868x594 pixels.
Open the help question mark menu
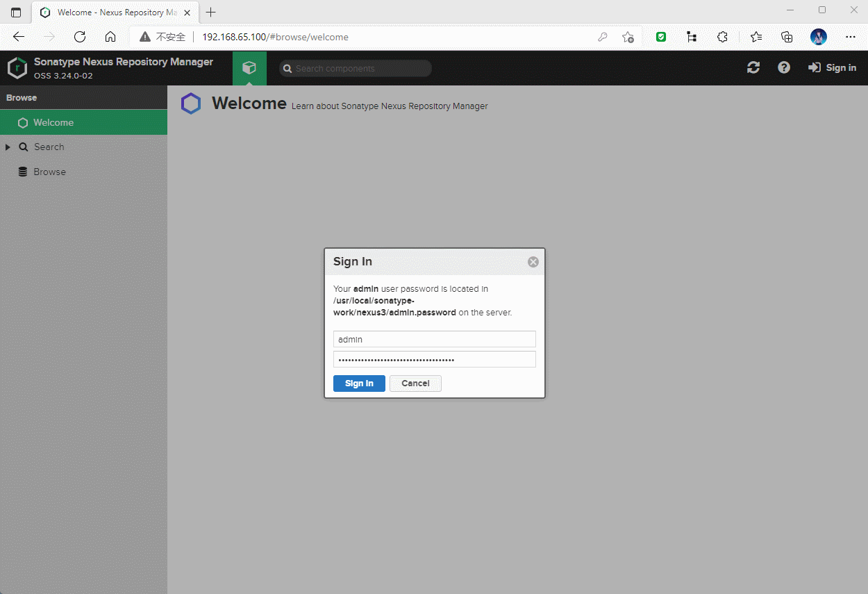coord(784,67)
